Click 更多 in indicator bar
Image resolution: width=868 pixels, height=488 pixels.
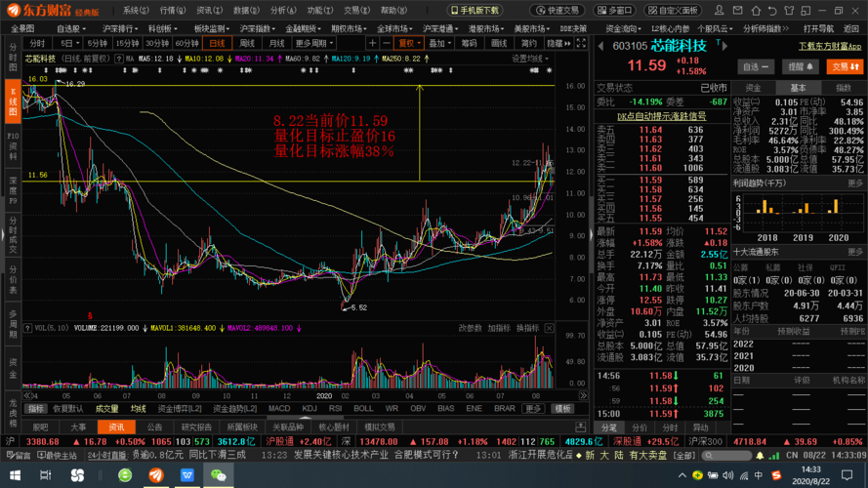(533, 409)
